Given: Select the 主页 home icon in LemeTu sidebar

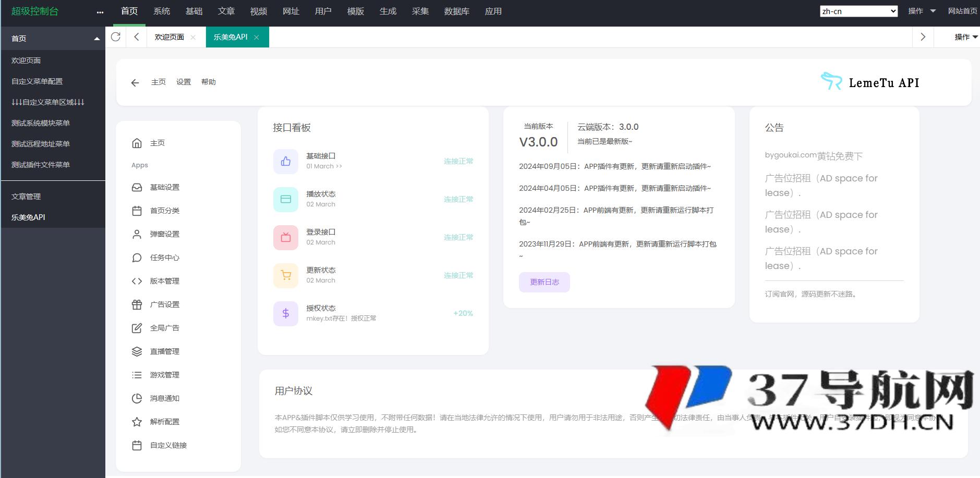Looking at the screenshot, I should click(x=136, y=142).
